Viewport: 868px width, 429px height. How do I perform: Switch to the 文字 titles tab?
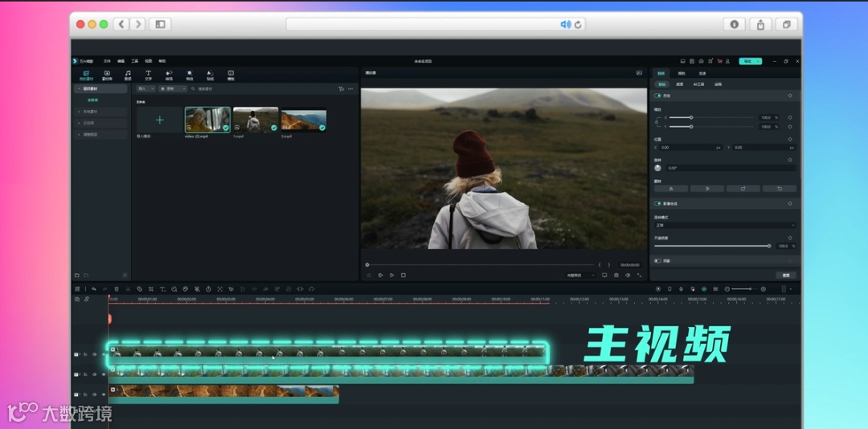(x=149, y=76)
